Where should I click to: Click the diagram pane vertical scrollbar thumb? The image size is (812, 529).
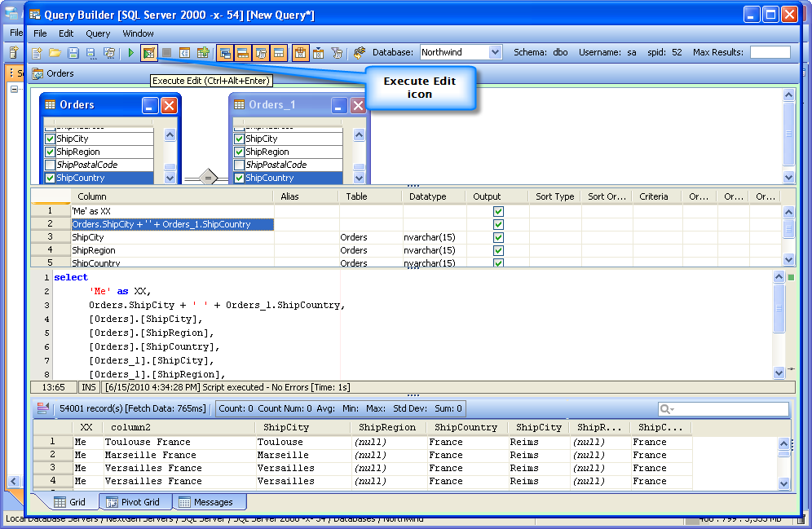(788, 134)
